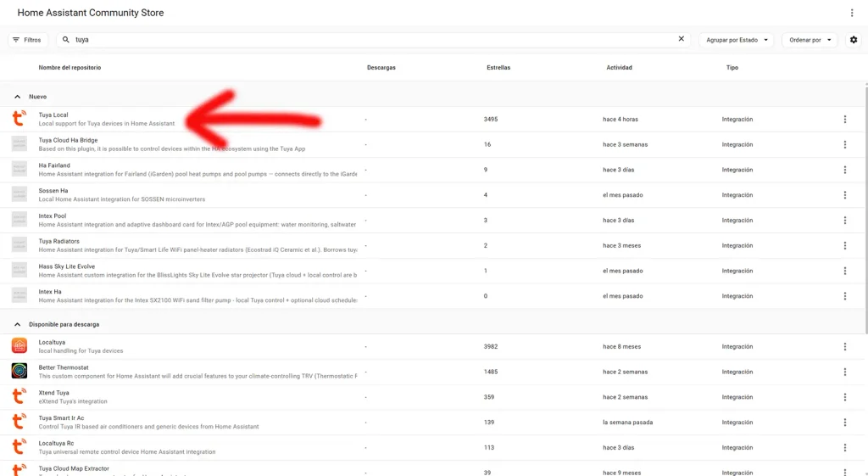Click the Tuya Cloud Ha Bridge placeholder icon
This screenshot has width=868, height=476.
click(x=19, y=144)
